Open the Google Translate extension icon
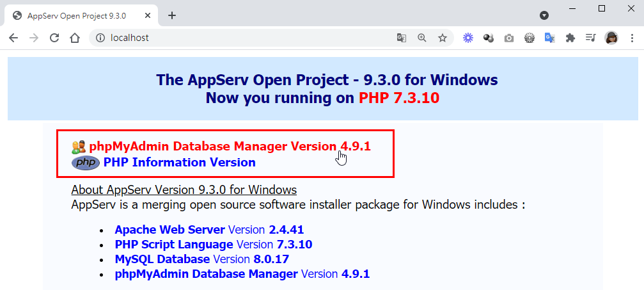 coord(549,38)
